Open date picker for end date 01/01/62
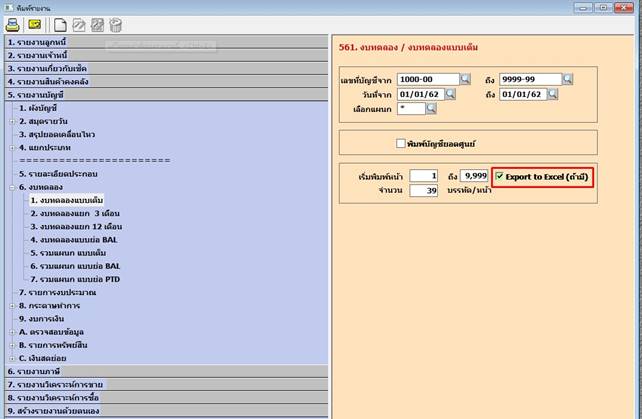642x419 pixels. (552, 94)
